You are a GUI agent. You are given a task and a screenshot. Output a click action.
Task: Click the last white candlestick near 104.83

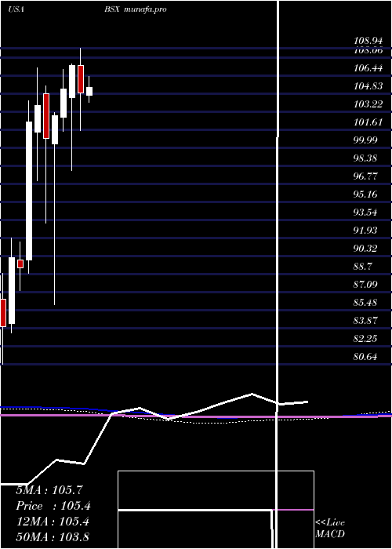pyautogui.click(x=89, y=91)
